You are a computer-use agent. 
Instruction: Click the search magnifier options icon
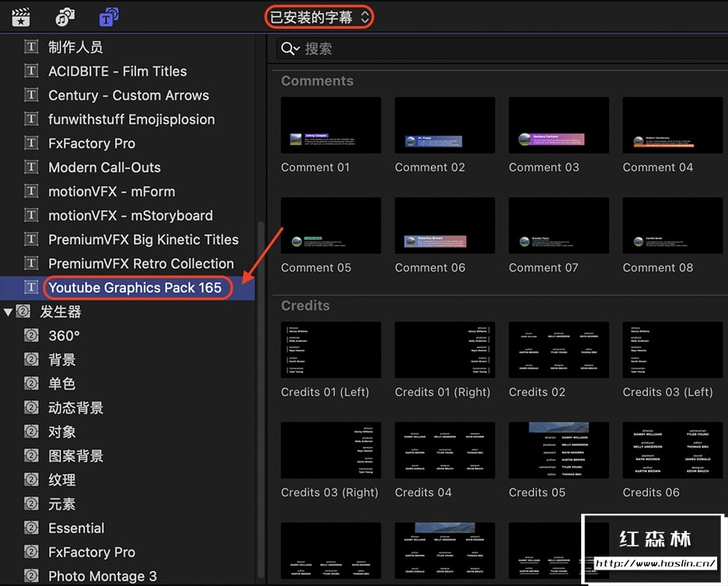tap(290, 49)
